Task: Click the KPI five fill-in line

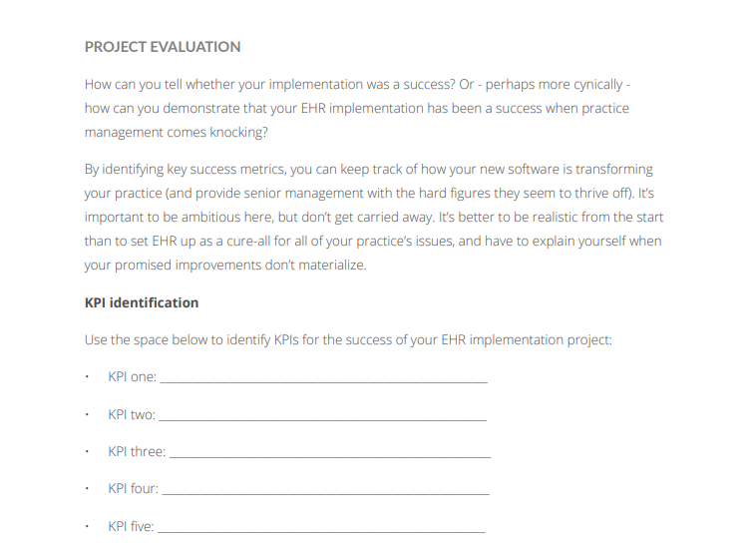Action: (321, 527)
